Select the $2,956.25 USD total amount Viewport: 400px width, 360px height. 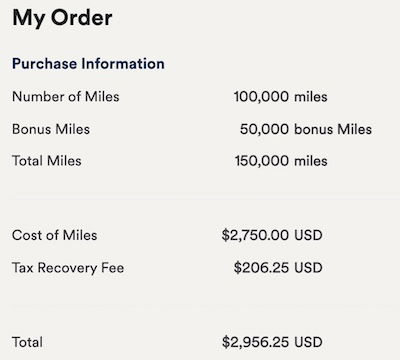[x=272, y=342]
